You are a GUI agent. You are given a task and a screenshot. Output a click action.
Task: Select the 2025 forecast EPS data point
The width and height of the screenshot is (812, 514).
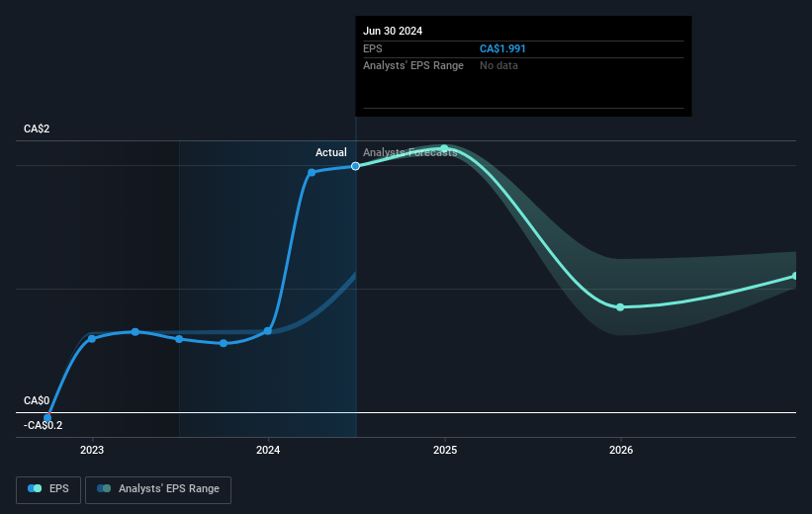(x=444, y=148)
